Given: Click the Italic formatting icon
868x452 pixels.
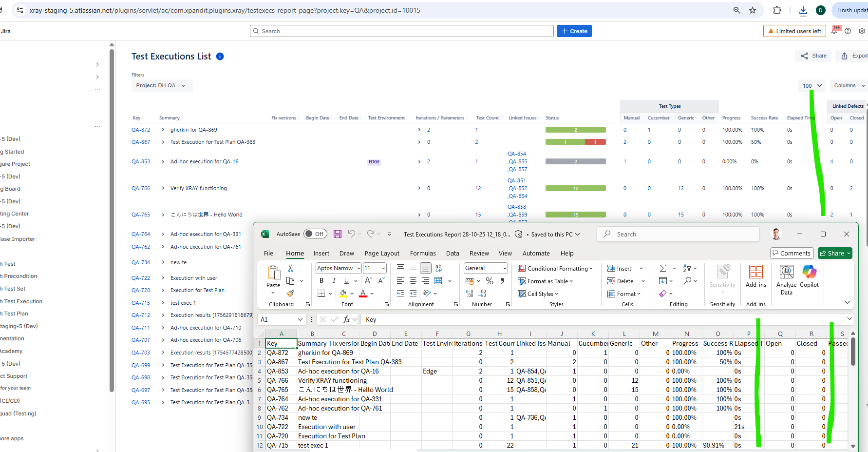Looking at the screenshot, I should click(x=334, y=281).
